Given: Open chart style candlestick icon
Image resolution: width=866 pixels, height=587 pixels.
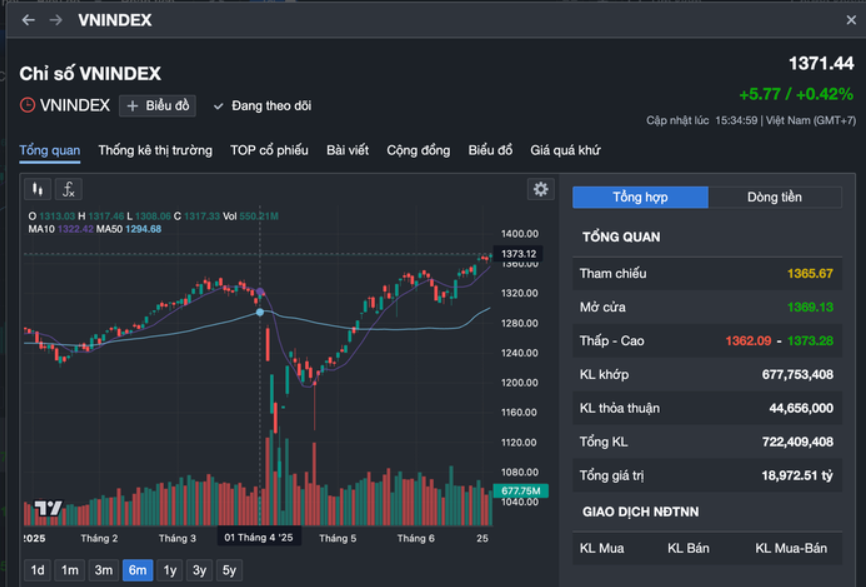Looking at the screenshot, I should tap(38, 189).
